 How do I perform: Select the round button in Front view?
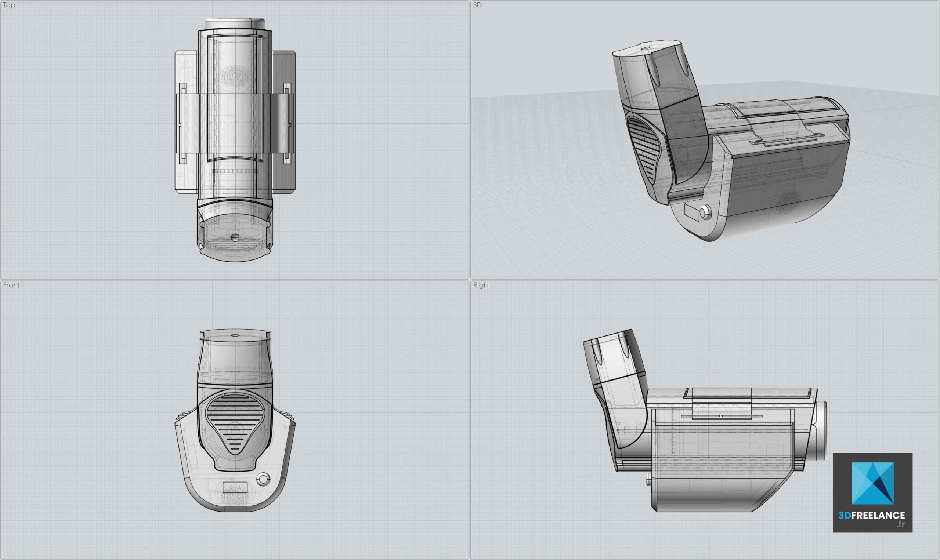click(263, 480)
